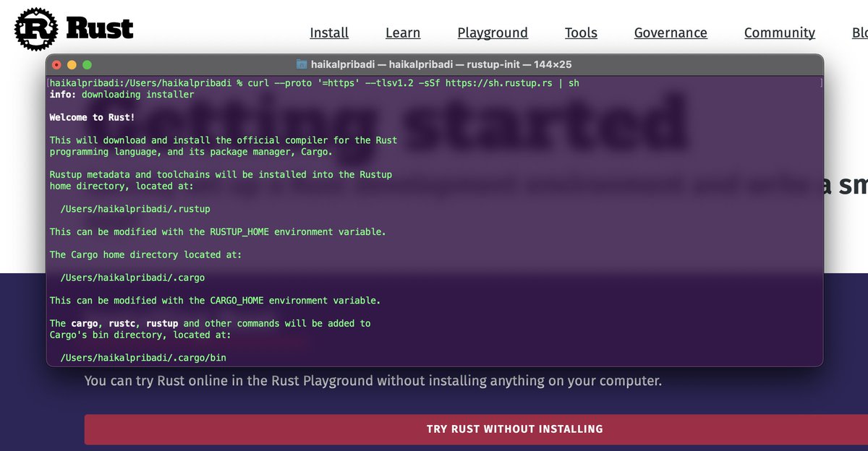
Task: Click the 'cargo, rustc, rustup' commands line
Action: click(210, 323)
